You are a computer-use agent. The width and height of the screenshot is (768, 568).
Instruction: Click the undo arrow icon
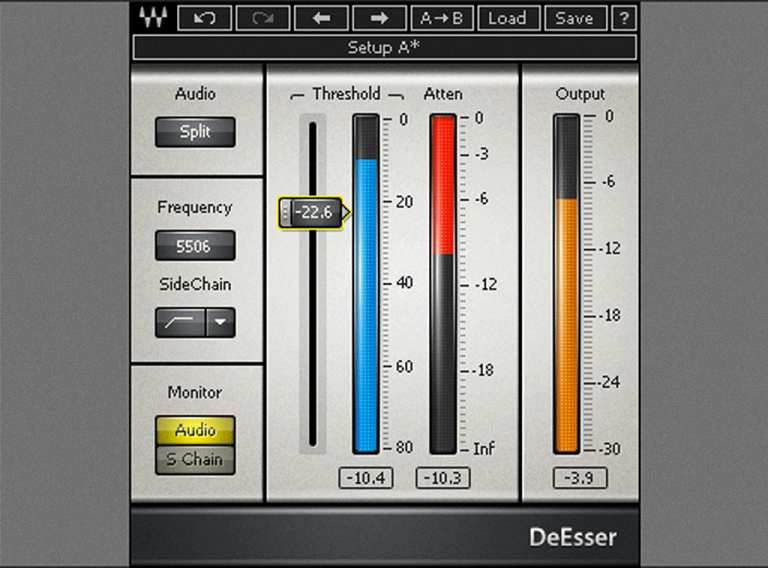[204, 18]
